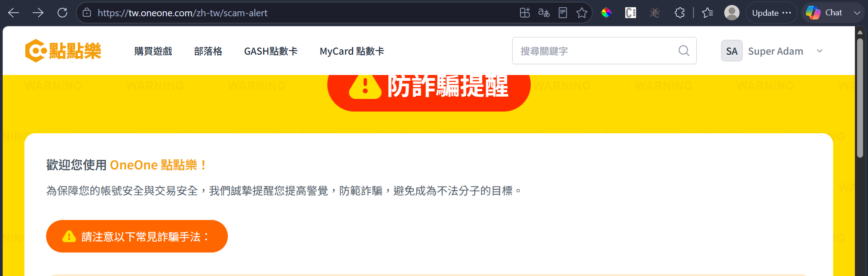The width and height of the screenshot is (868, 276).
Task: Add this page to favorites star
Action: click(582, 13)
